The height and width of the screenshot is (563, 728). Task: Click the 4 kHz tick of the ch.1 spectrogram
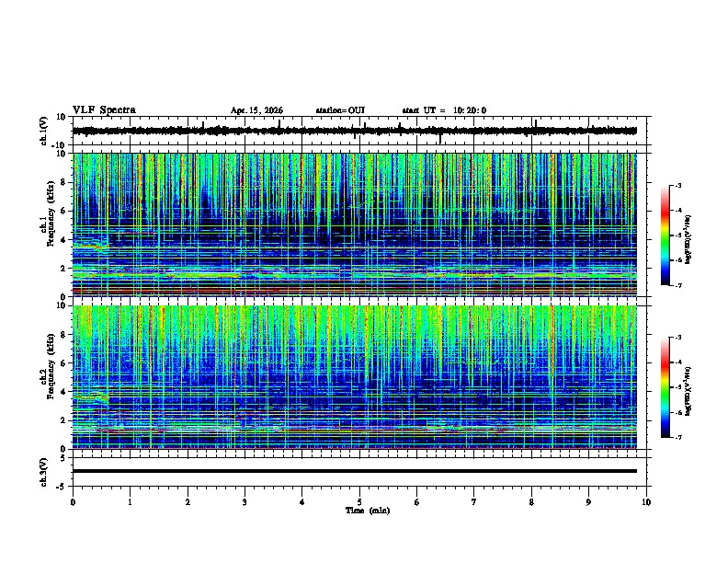65,240
